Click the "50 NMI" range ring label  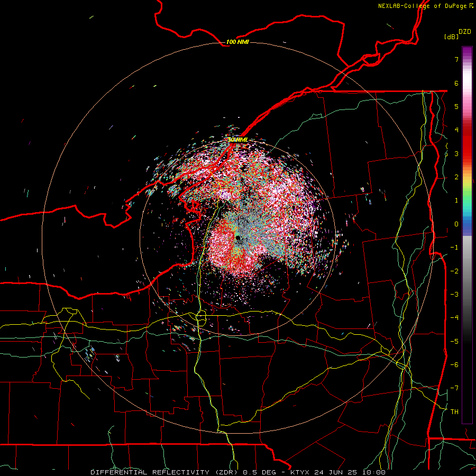pos(237,140)
